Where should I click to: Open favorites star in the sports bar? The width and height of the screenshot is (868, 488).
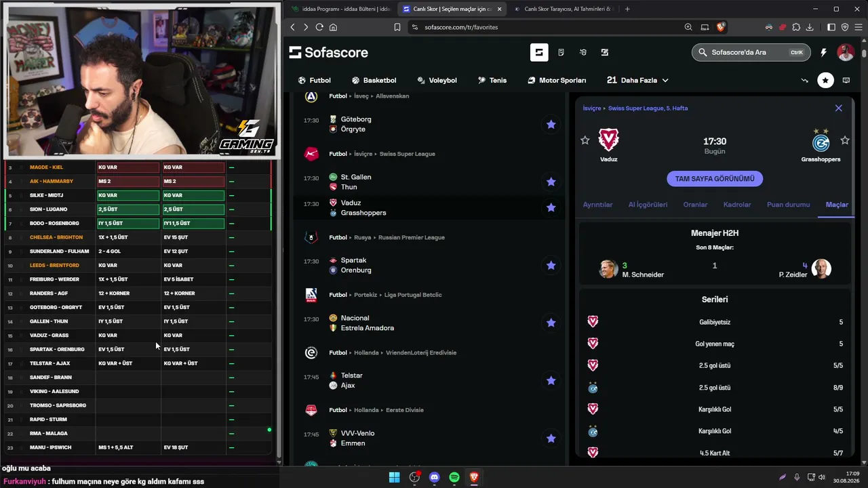[825, 80]
